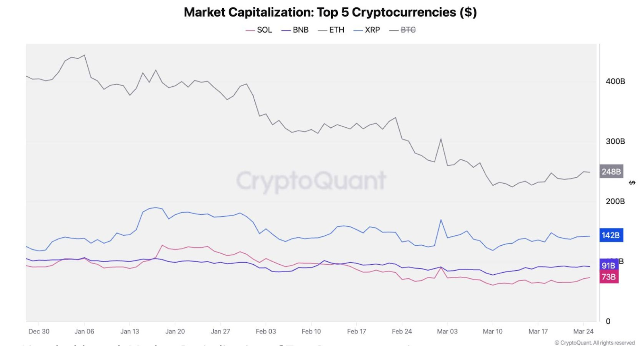Click the 91B BNB value badge
The image size is (644, 346).
(x=608, y=265)
